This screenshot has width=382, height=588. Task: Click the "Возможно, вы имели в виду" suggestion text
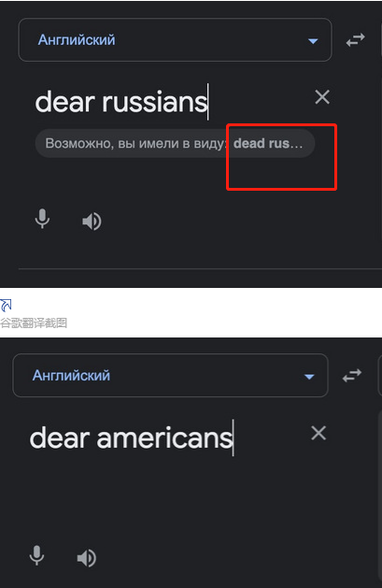point(135,143)
